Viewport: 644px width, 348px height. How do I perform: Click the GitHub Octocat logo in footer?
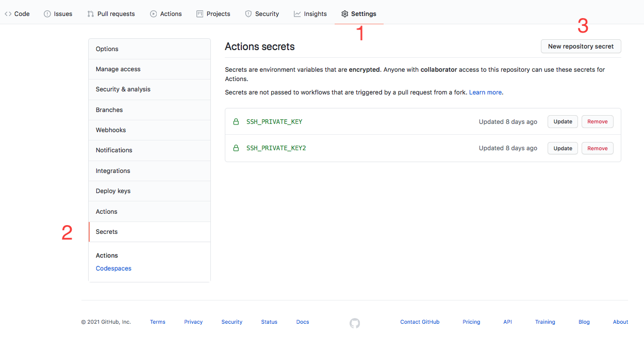[x=355, y=323]
